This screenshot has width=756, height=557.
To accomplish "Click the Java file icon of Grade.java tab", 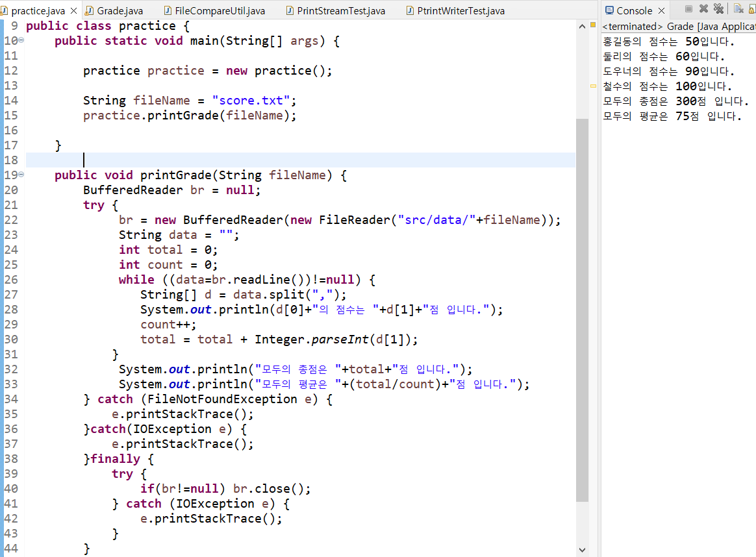I will 90,10.
